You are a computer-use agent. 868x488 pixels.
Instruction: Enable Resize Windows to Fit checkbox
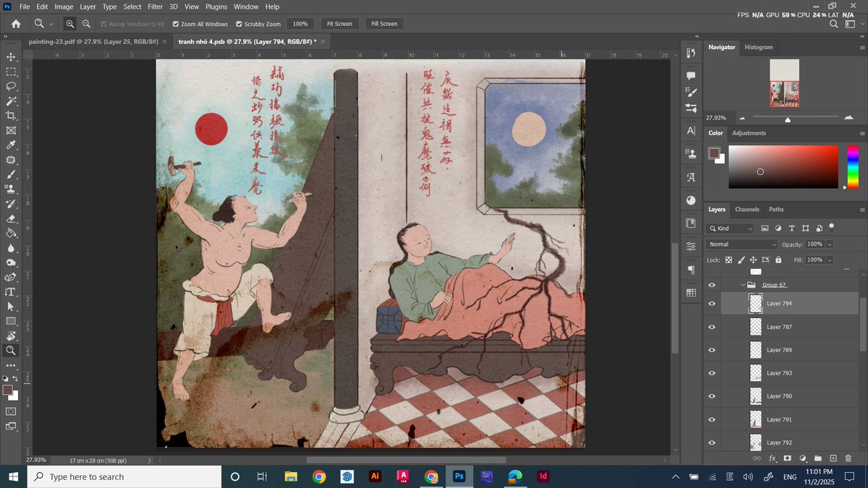point(103,24)
